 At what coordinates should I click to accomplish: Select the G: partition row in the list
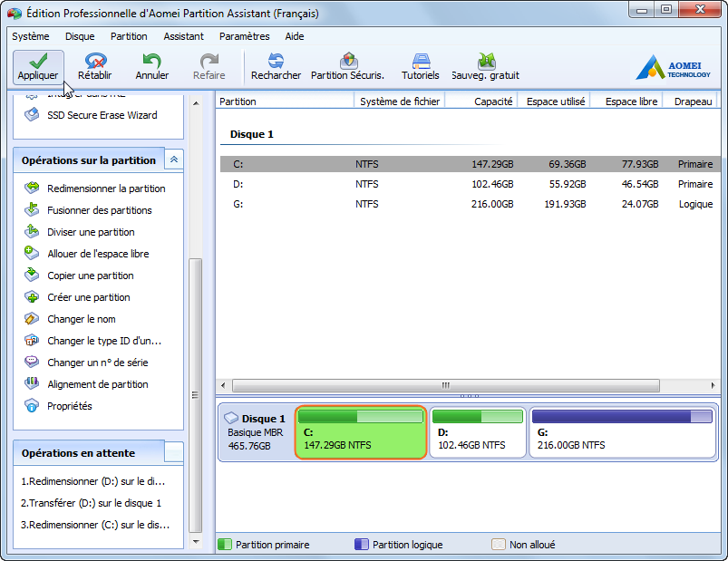point(470,204)
